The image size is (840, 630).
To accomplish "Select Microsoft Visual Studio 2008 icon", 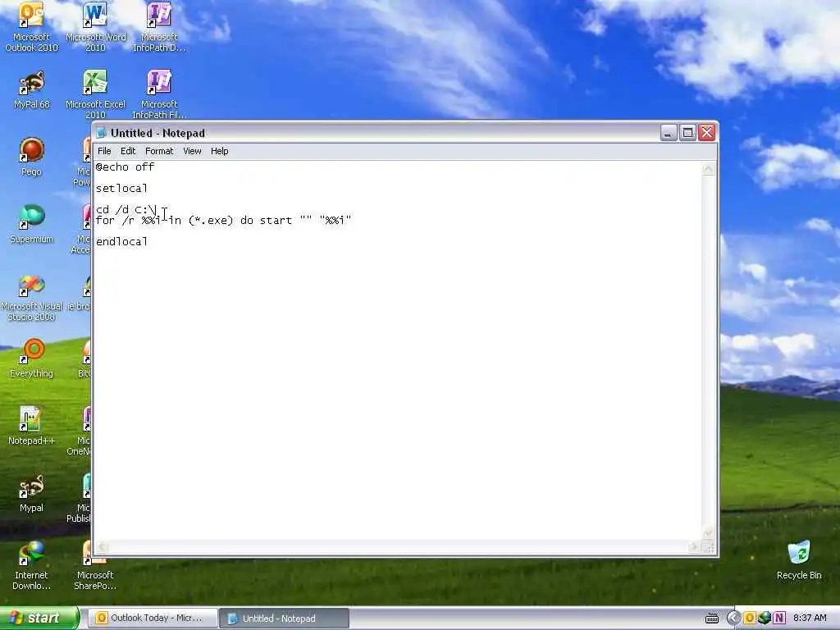I will pos(31,297).
